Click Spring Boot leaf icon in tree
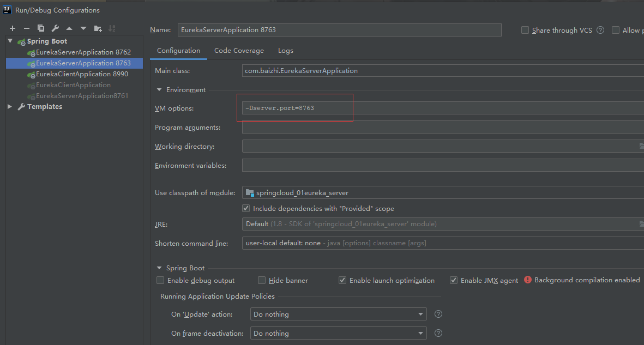Screen dimensions: 644x345 pos(21,41)
